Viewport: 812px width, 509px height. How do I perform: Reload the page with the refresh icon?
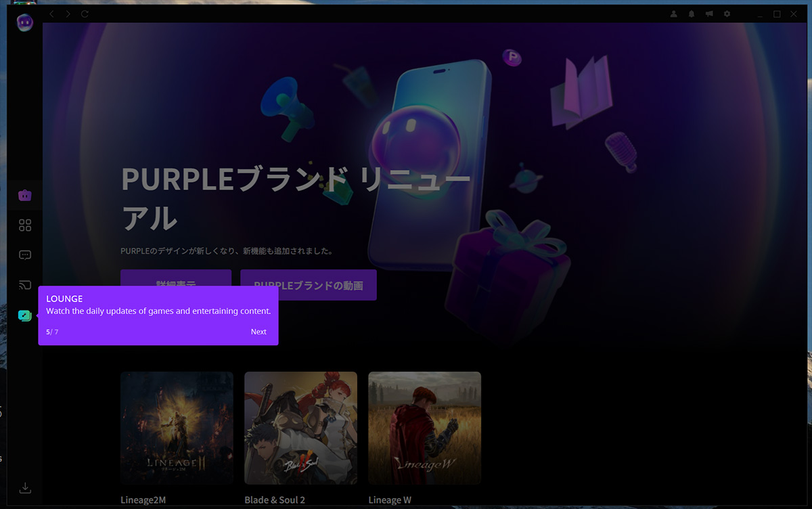85,14
